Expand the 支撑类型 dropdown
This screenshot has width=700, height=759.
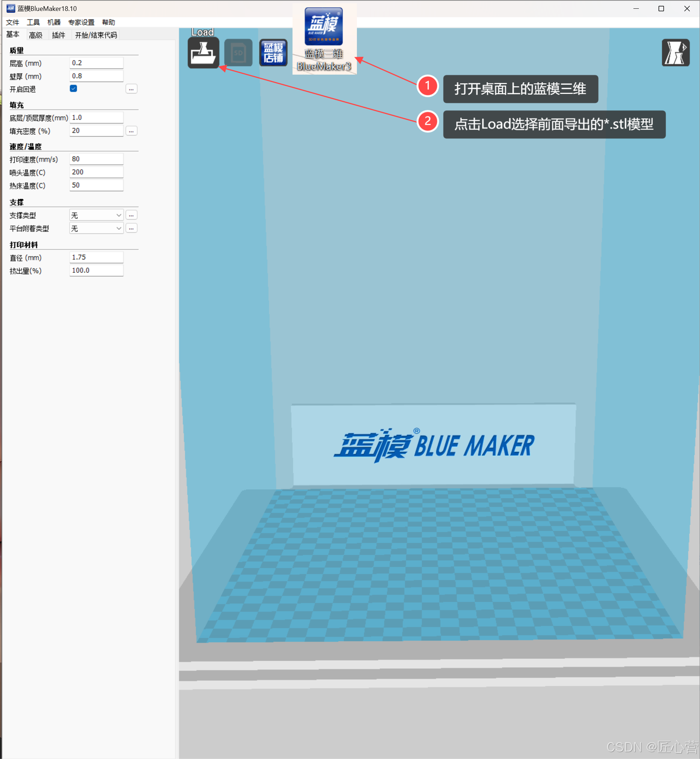pyautogui.click(x=96, y=215)
